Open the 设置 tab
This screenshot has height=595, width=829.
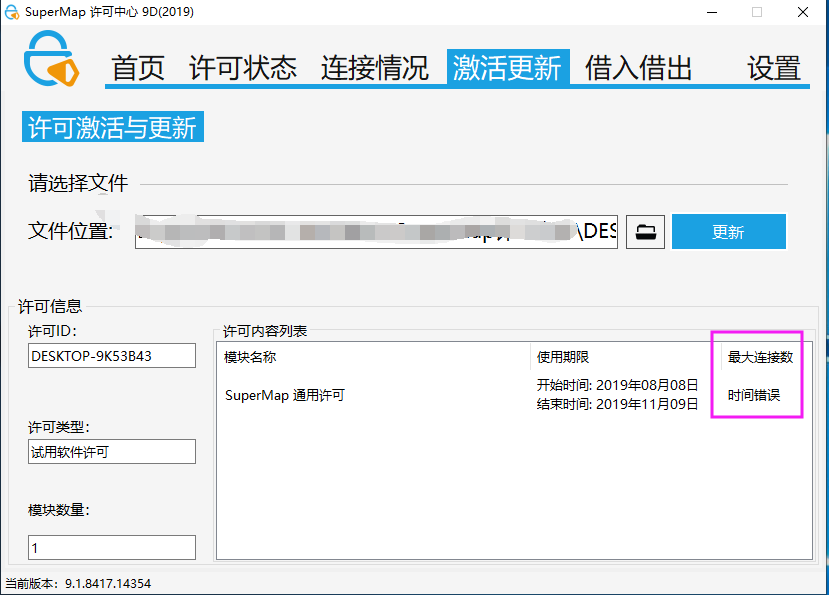click(x=773, y=68)
